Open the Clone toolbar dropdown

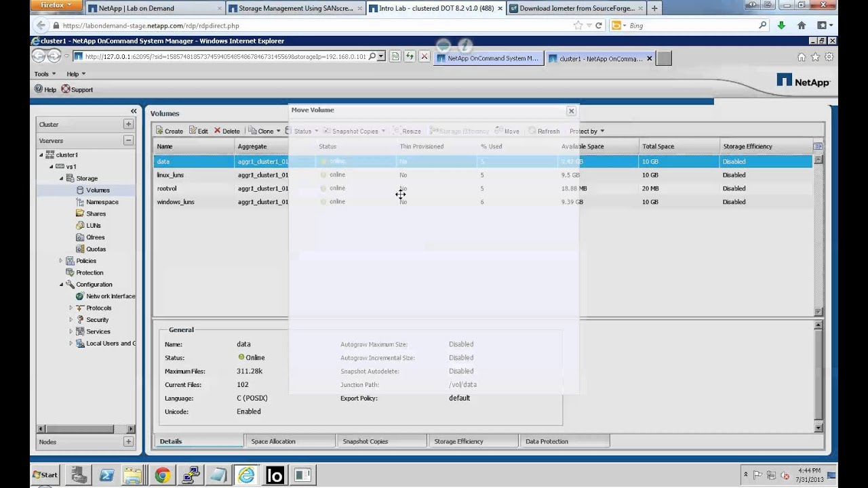[264, 131]
